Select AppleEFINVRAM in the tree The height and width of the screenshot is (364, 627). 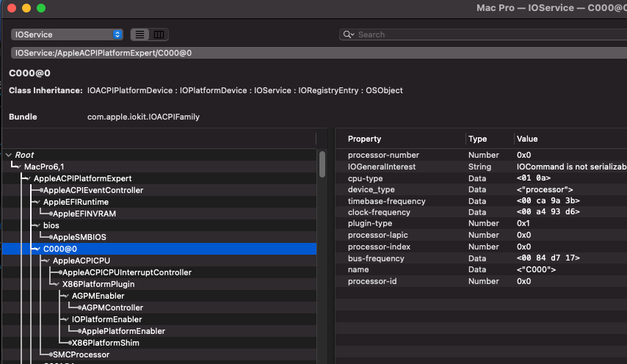(84, 214)
